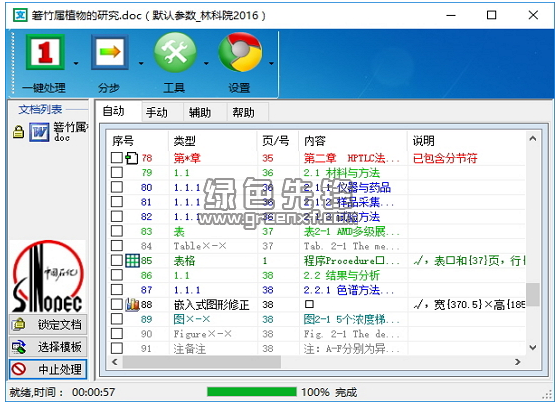Viewport: 557px width, 407px height.
Task: Toggle the checkbox for row 90 Figure
Action: pyautogui.click(x=117, y=333)
